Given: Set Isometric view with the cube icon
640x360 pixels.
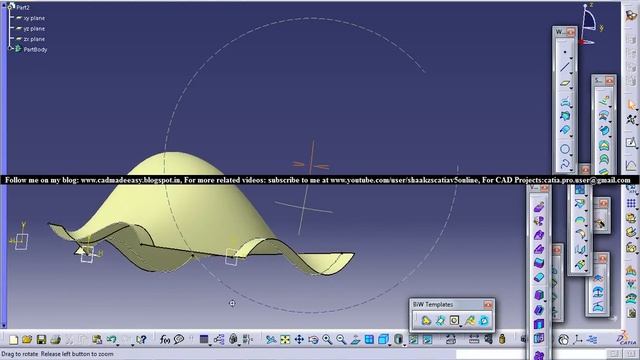Looking at the screenshot, I should (383, 339).
